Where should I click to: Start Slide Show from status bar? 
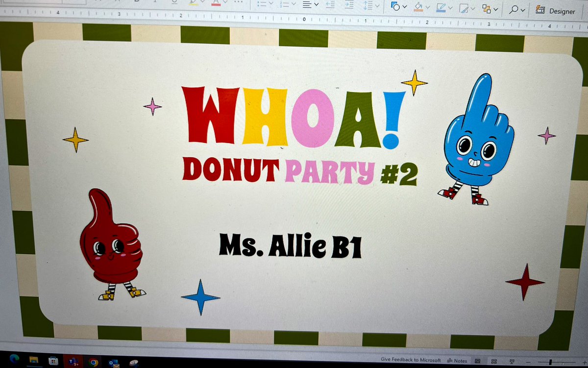[x=511, y=362]
